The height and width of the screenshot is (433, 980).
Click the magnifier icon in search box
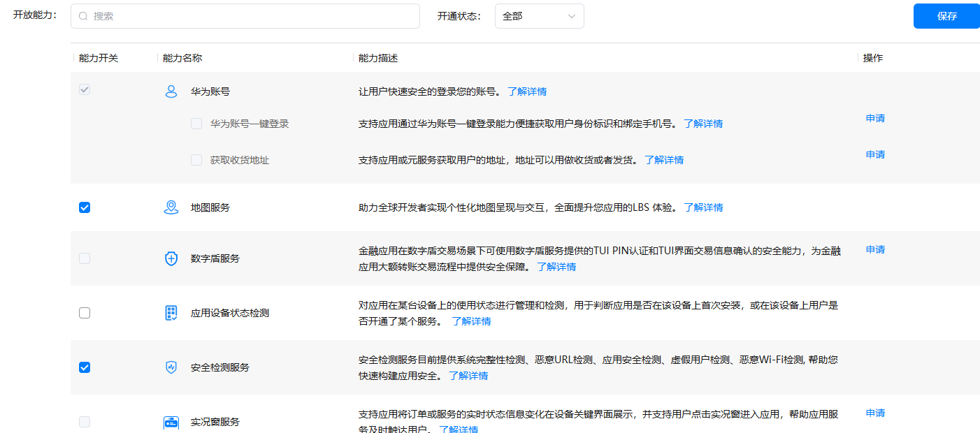[83, 16]
